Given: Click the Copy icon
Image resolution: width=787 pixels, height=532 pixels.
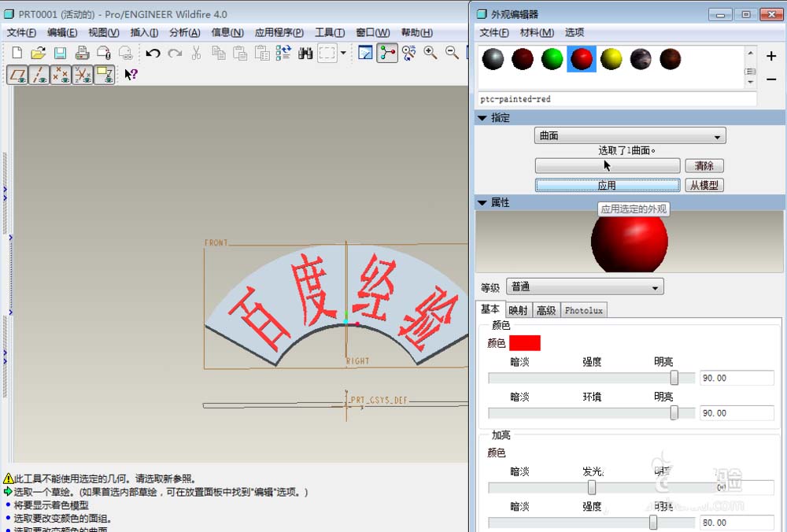Looking at the screenshot, I should [218, 53].
